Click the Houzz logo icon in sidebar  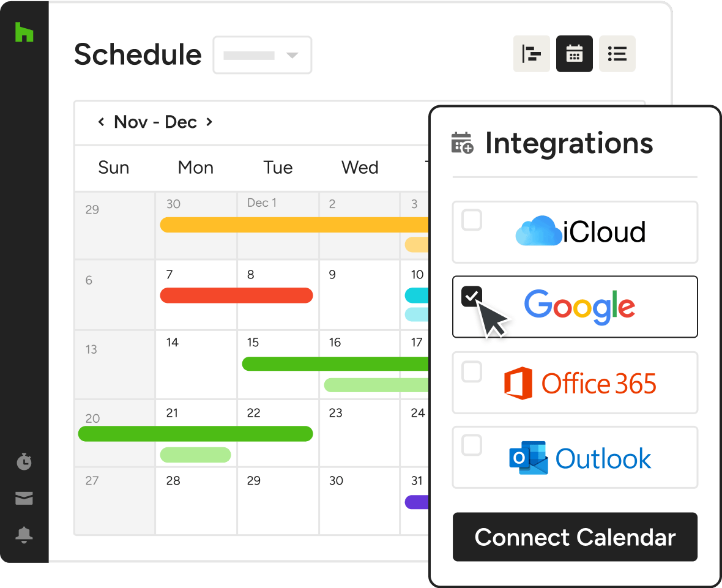coord(24,32)
